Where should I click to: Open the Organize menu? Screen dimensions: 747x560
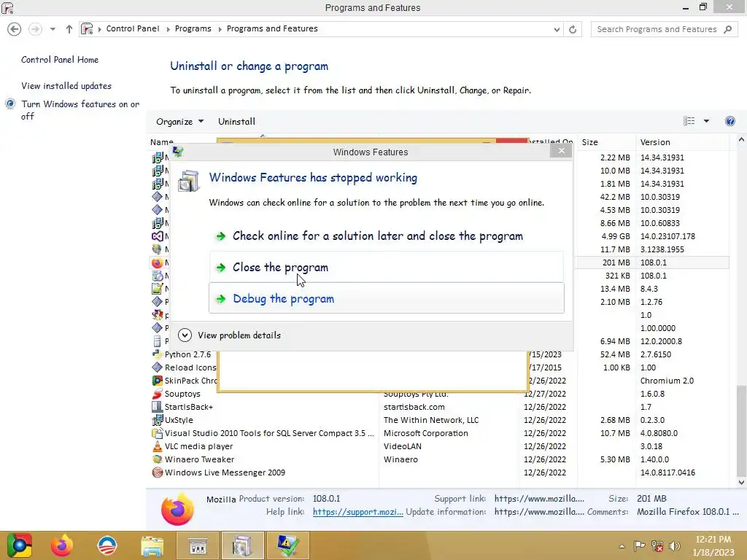click(179, 122)
